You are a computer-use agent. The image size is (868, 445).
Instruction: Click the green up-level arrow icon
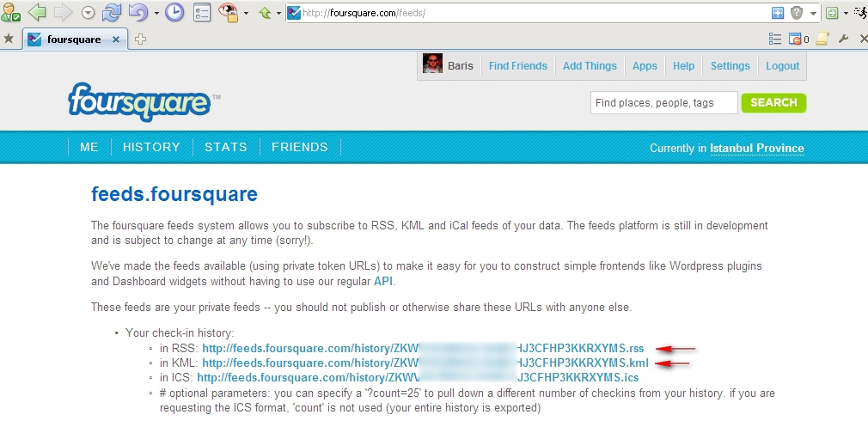click(266, 12)
